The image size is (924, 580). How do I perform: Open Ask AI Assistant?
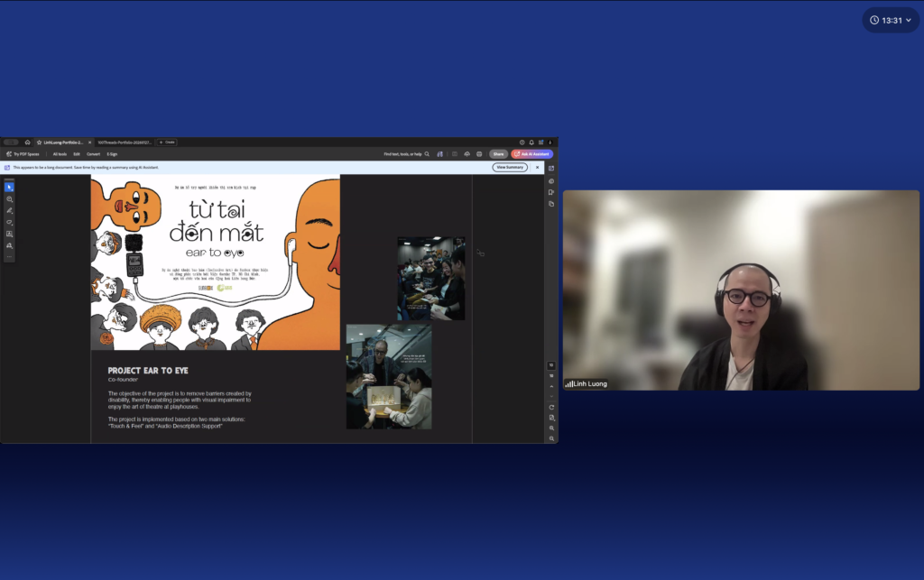pyautogui.click(x=532, y=154)
